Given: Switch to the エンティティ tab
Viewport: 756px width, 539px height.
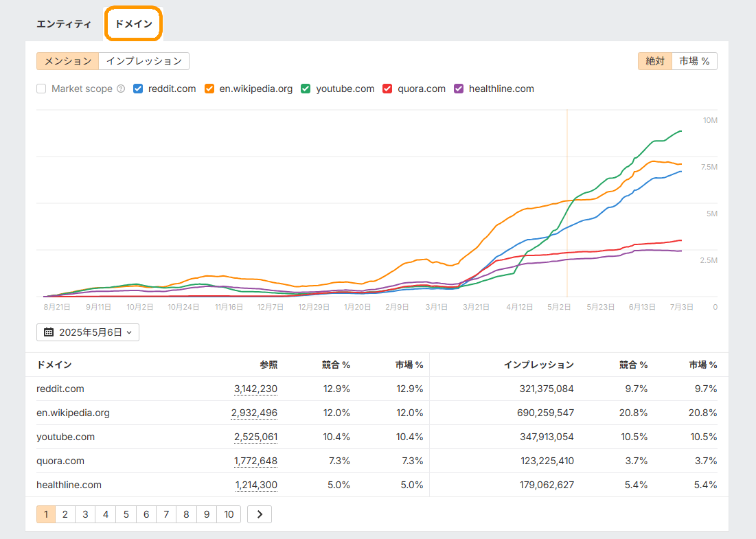Looking at the screenshot, I should click(x=64, y=24).
